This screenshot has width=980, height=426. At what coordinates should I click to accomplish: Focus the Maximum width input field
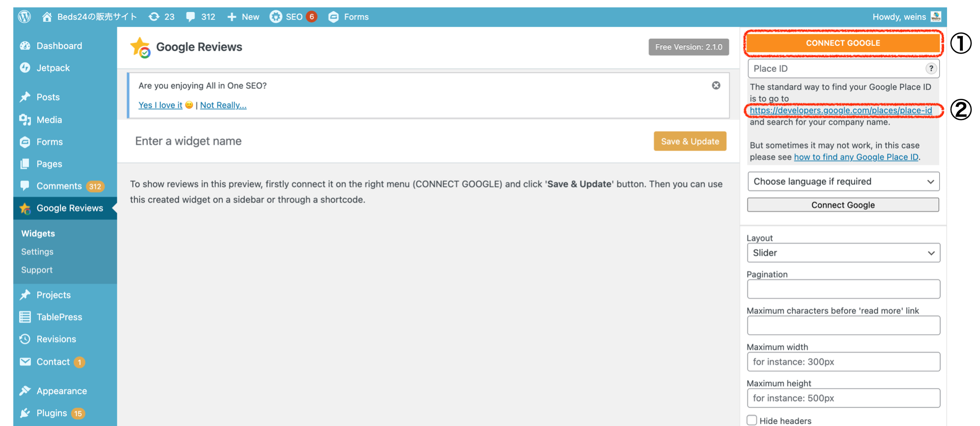(x=843, y=362)
